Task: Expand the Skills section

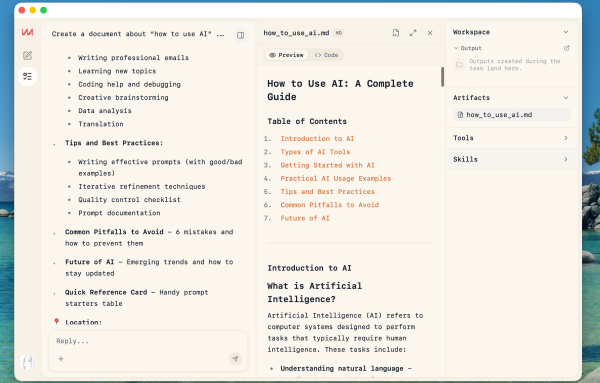Action: point(512,159)
